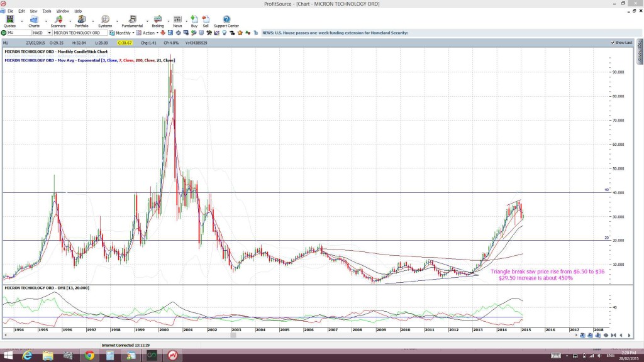Click the Monthly CandleStick Chart title label
Screen dimensions: 644x362
pyautogui.click(x=56, y=52)
